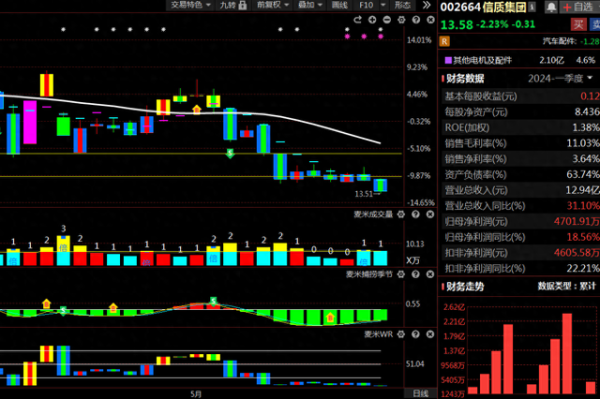Open main chart settings gear icon
600x399 pixels.
tap(401, 20)
